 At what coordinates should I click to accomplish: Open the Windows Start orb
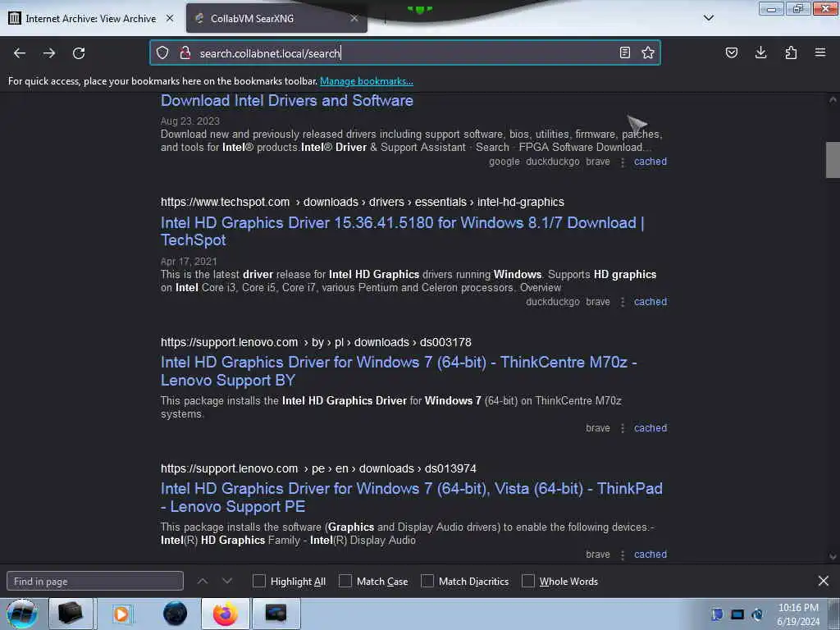(22, 614)
